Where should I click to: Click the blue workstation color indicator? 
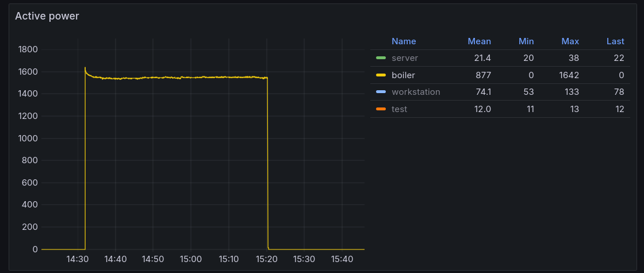381,92
